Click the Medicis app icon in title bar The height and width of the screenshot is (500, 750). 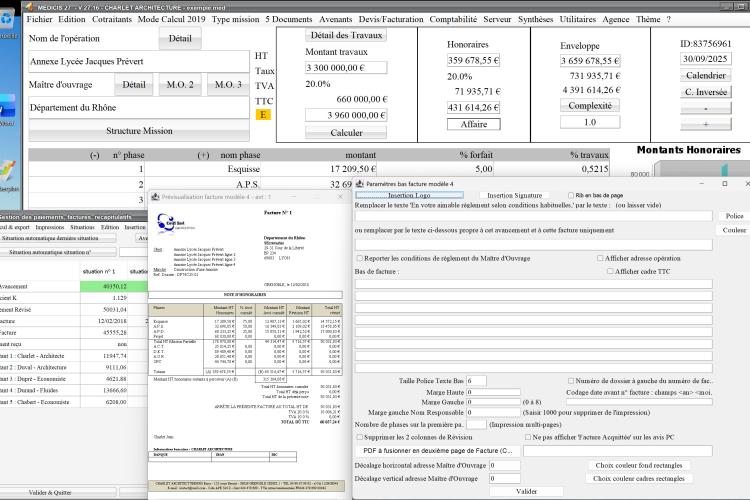(29, 7)
